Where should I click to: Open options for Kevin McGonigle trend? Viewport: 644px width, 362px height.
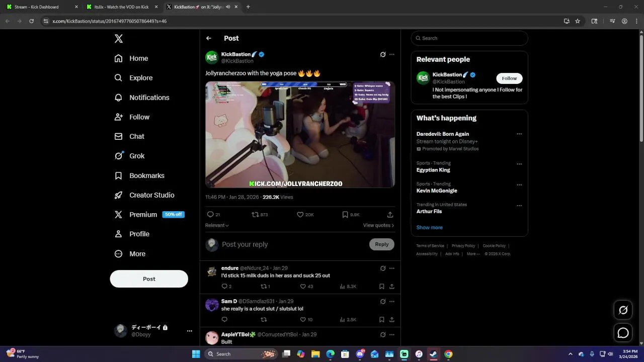click(519, 185)
